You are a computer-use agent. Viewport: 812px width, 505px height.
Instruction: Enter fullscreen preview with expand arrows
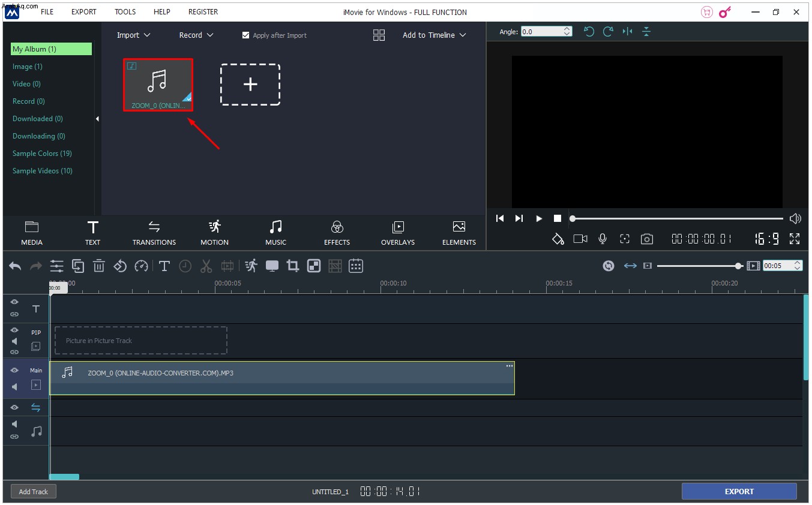click(x=795, y=239)
